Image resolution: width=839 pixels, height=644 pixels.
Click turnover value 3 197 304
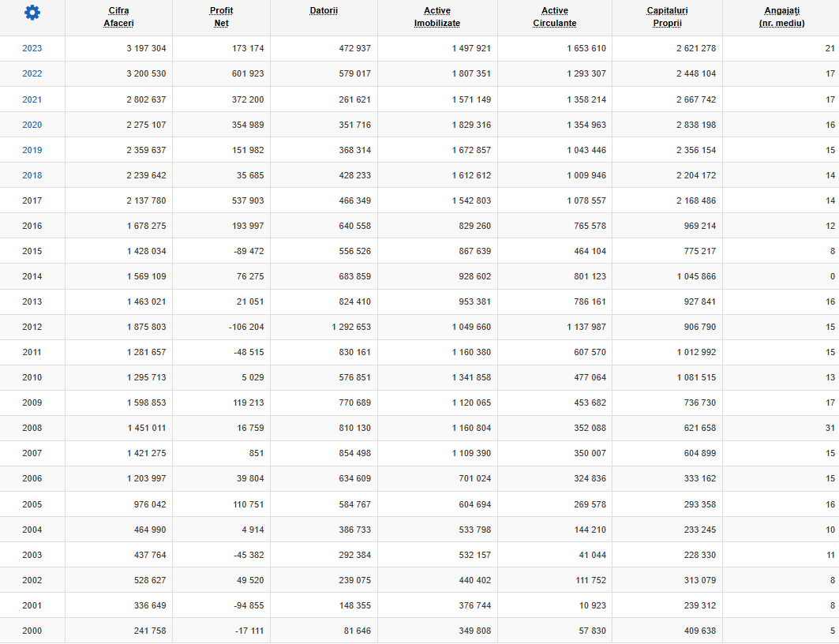pos(146,49)
